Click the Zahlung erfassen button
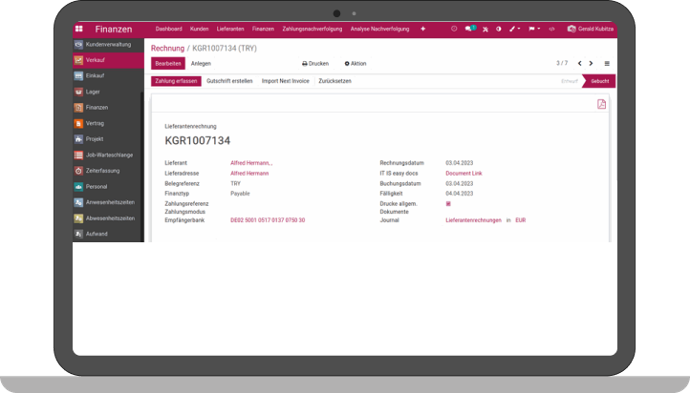Image resolution: width=690 pixels, height=393 pixels. 176,81
